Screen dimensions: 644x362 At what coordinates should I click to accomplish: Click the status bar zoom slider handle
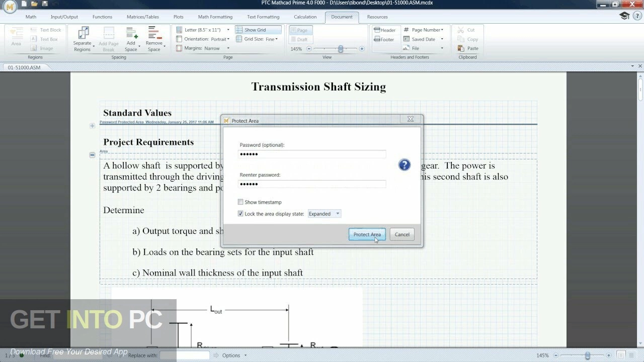(587, 355)
